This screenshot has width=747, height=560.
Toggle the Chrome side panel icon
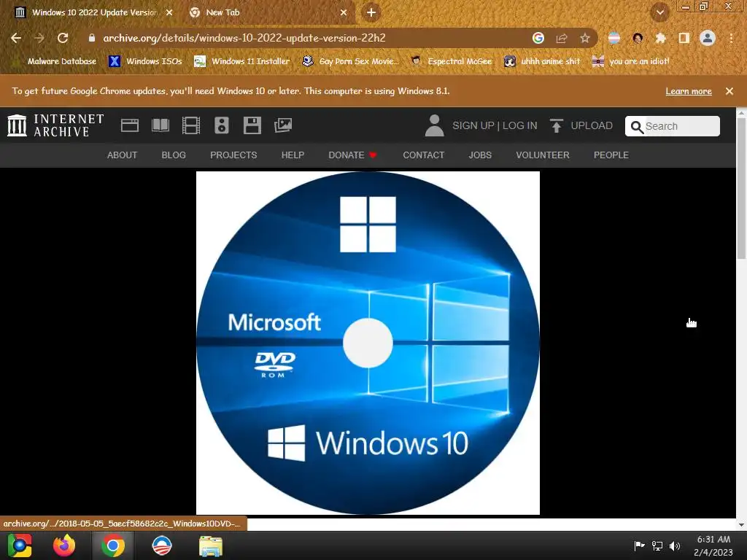pyautogui.click(x=684, y=38)
